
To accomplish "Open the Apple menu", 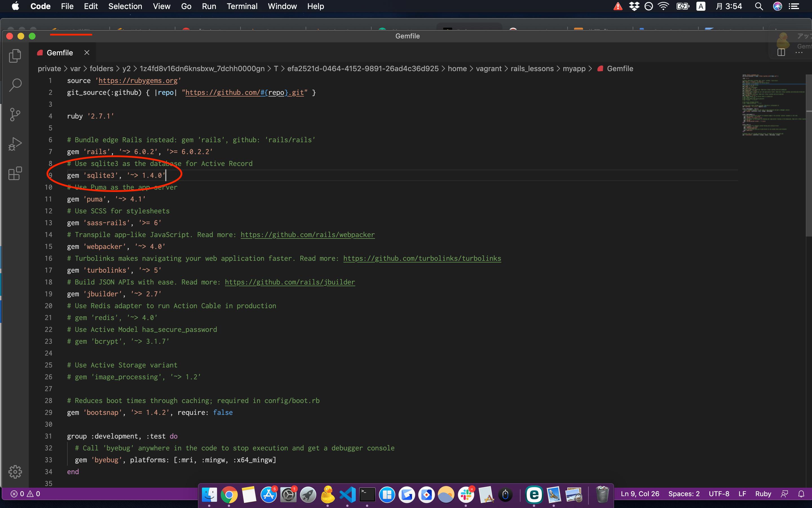I will pyautogui.click(x=15, y=6).
